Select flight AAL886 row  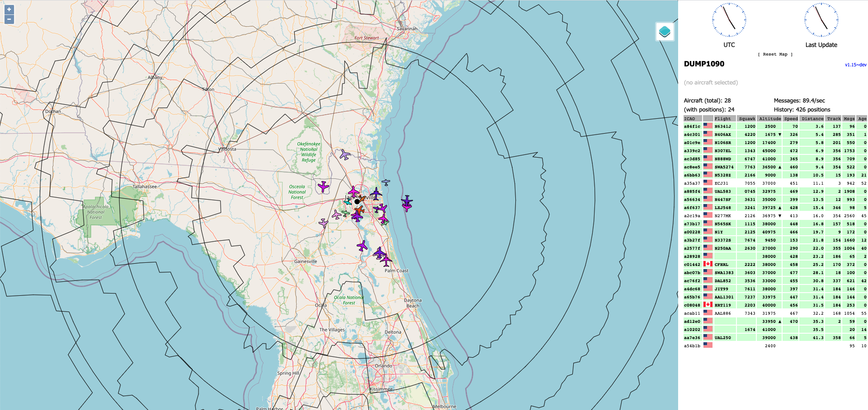click(775, 313)
